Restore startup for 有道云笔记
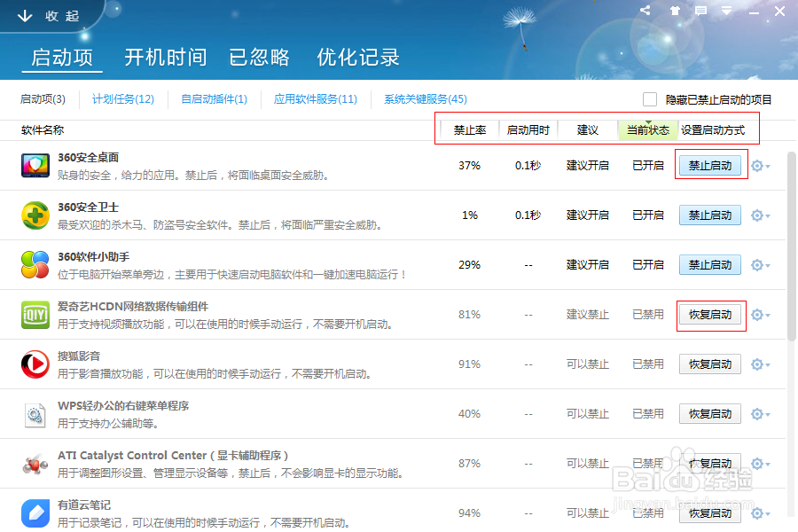 710,513
